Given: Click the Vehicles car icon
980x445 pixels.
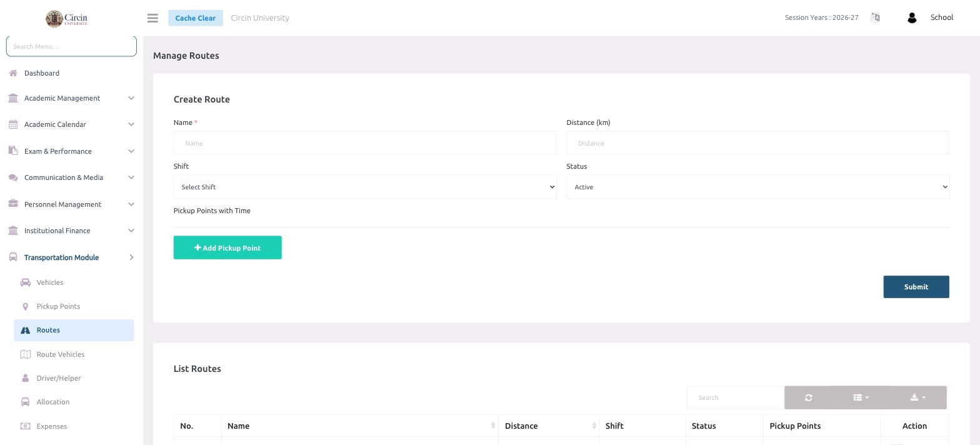Looking at the screenshot, I should pyautogui.click(x=26, y=282).
